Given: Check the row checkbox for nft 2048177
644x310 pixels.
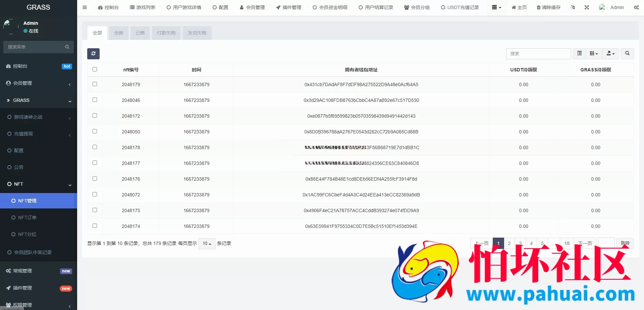Looking at the screenshot, I should click(x=95, y=163).
